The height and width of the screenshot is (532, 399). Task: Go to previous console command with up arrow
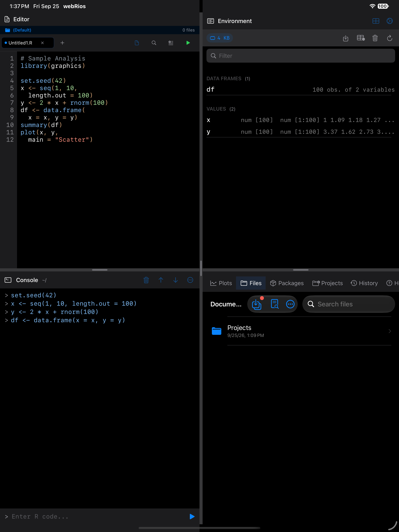[161, 280]
